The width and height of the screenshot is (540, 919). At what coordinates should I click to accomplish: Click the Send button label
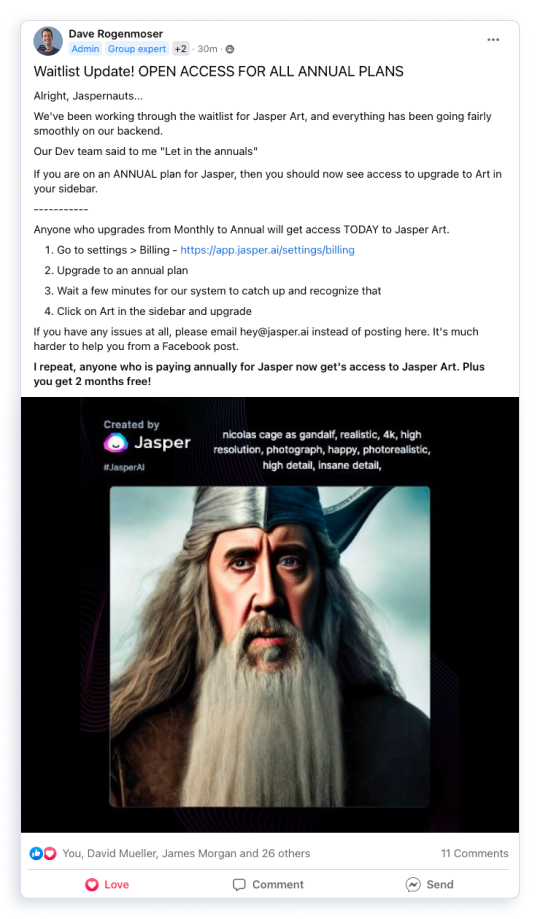pos(440,884)
